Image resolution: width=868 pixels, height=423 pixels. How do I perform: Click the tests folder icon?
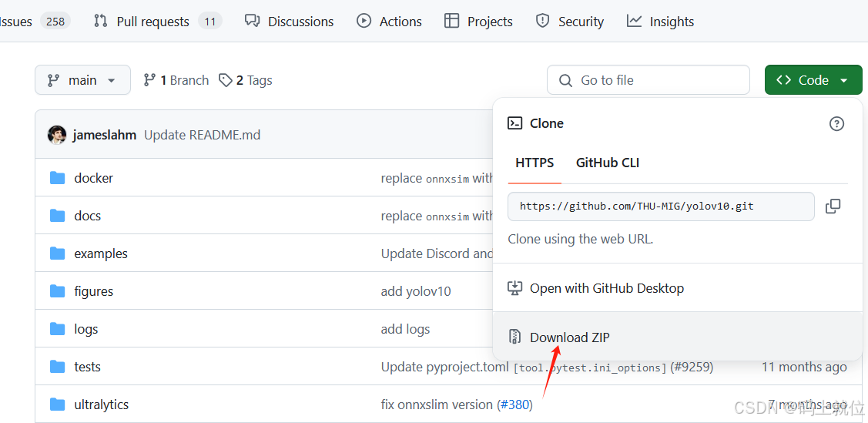57,367
